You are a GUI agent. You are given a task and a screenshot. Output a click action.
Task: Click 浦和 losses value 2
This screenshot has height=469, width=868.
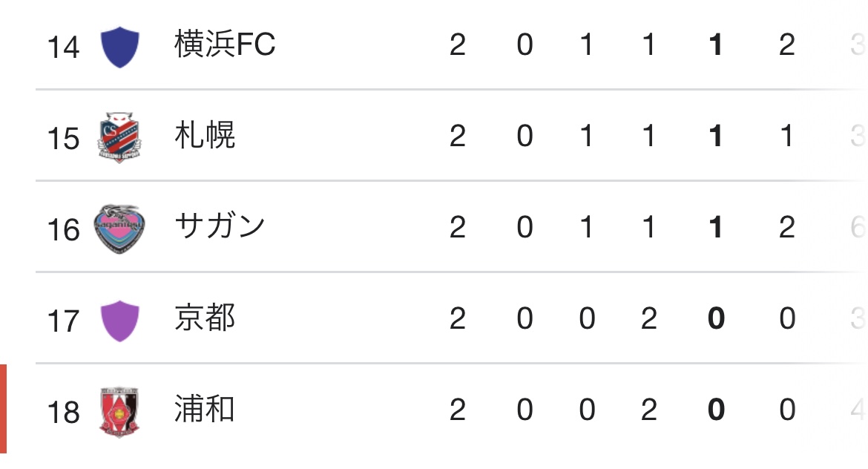(649, 410)
